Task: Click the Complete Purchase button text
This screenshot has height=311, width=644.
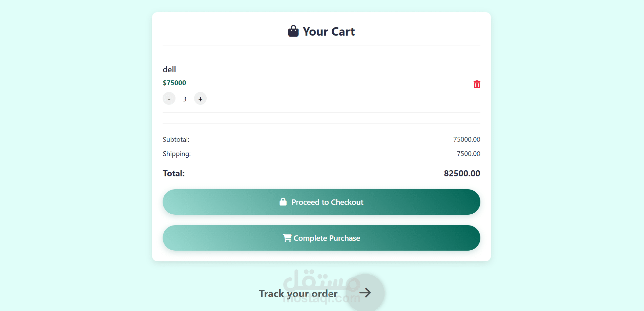Action: pyautogui.click(x=327, y=238)
